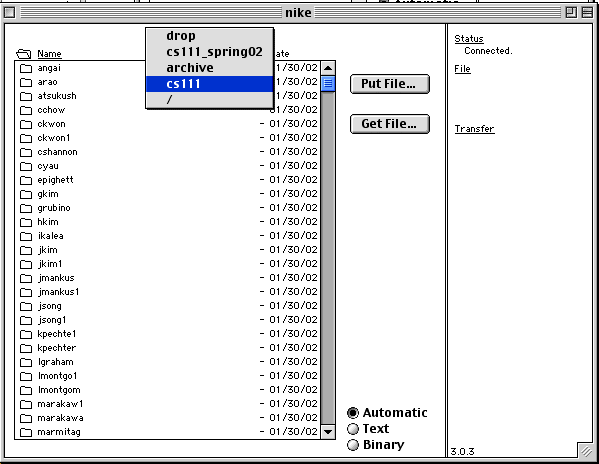Screen dimensions: 599x464
Task: Choose archive in the path popup menu
Action: [210, 68]
